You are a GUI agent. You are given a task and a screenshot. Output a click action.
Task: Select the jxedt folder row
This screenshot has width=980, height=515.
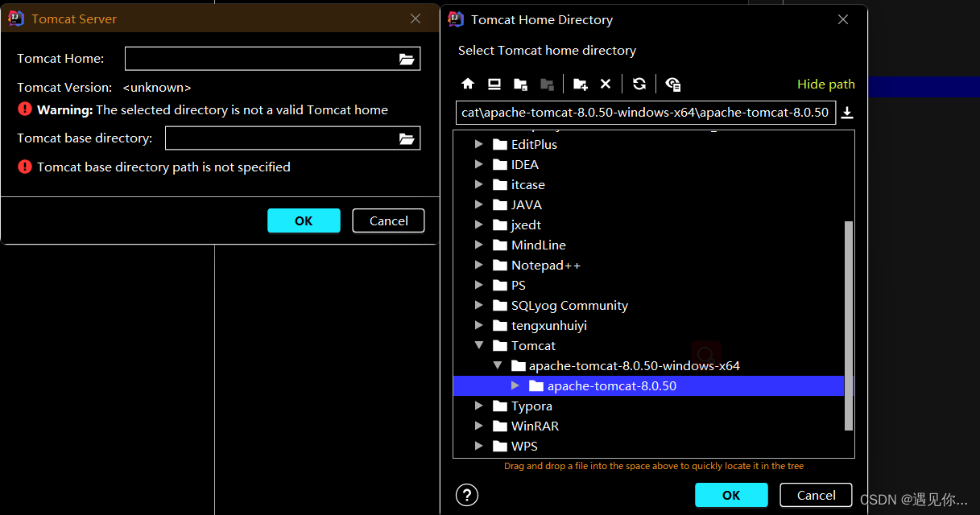(x=648, y=225)
